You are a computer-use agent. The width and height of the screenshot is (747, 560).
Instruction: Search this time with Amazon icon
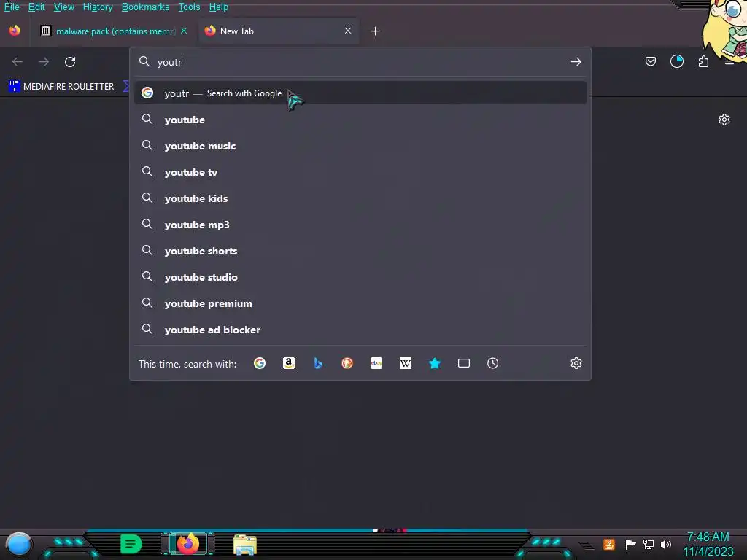[x=289, y=363]
